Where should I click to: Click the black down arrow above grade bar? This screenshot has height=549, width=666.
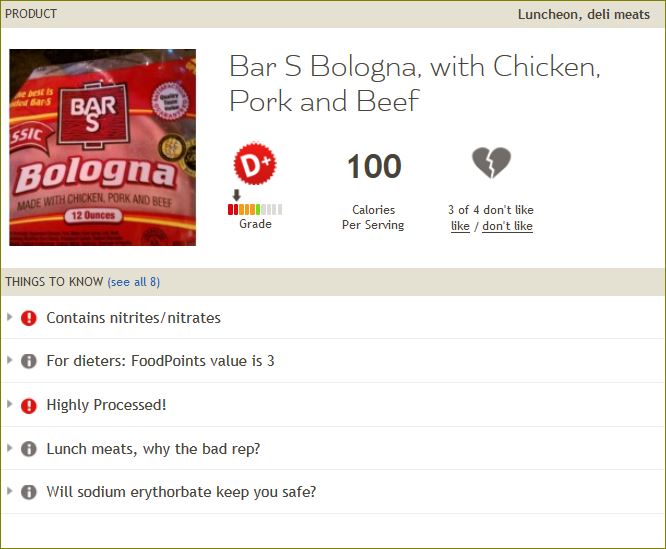click(237, 195)
